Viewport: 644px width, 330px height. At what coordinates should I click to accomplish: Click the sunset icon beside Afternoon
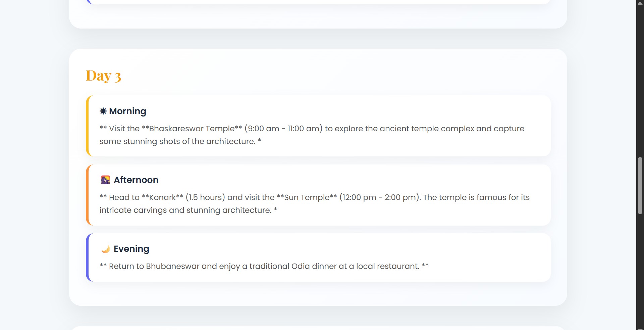coord(105,180)
